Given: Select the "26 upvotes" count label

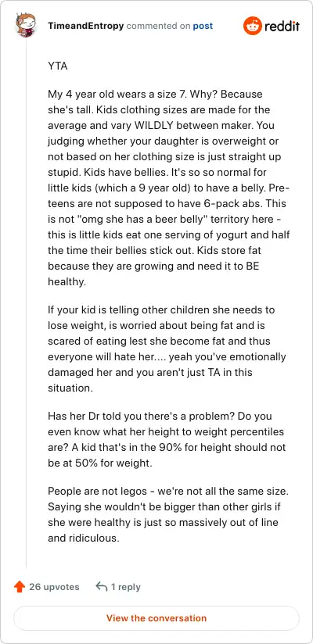Looking at the screenshot, I should [54, 587].
